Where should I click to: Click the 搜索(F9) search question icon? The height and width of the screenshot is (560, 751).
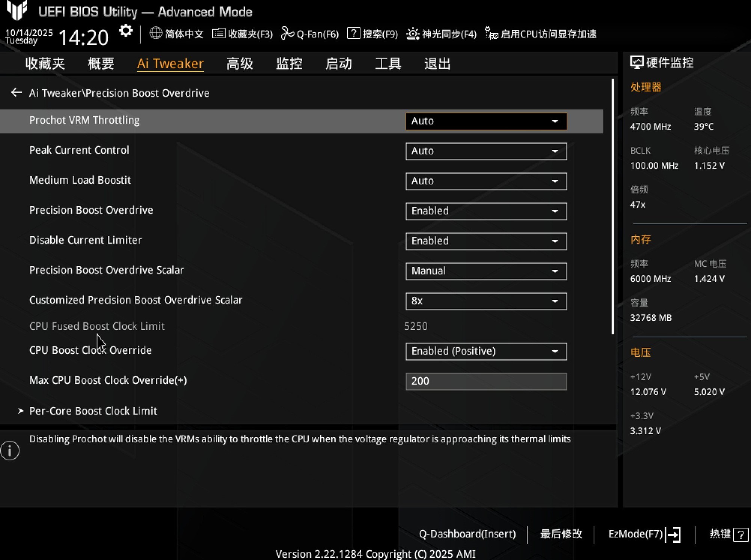point(353,33)
